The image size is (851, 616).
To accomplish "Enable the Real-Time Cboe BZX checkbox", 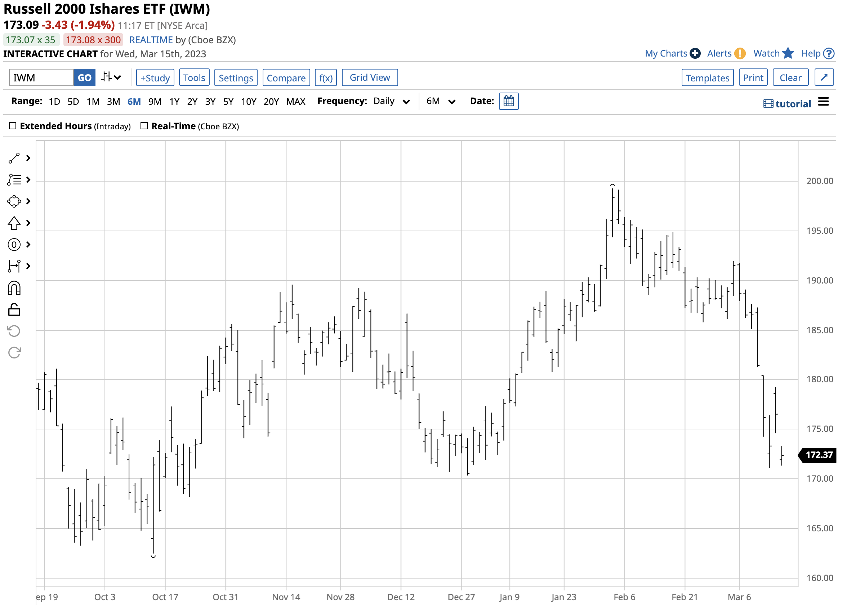I will [145, 126].
